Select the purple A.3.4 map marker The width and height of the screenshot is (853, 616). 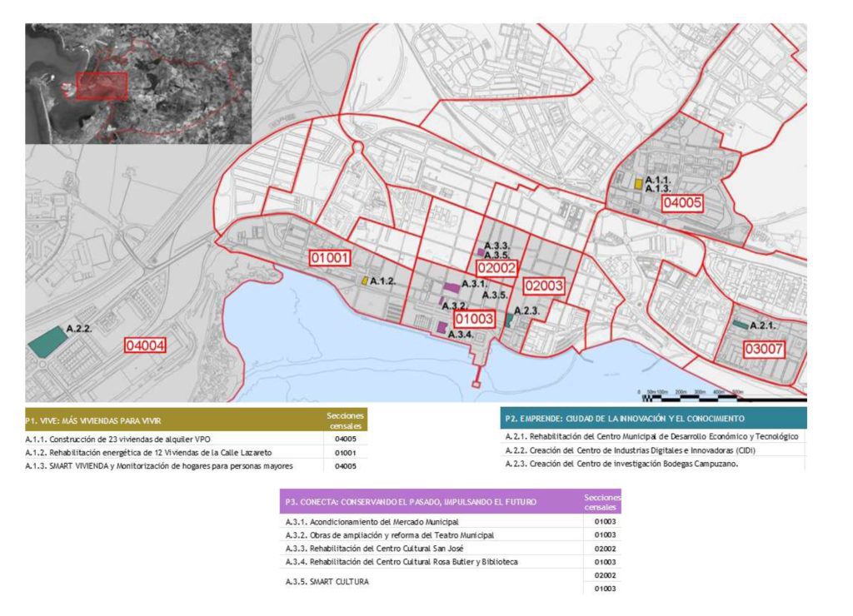(x=441, y=328)
